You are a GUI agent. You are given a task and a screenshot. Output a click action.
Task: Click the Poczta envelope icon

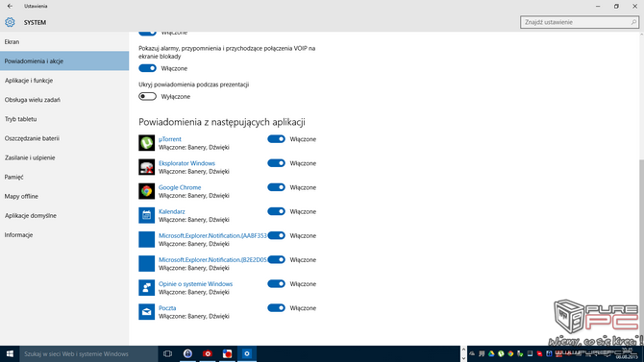tap(147, 312)
